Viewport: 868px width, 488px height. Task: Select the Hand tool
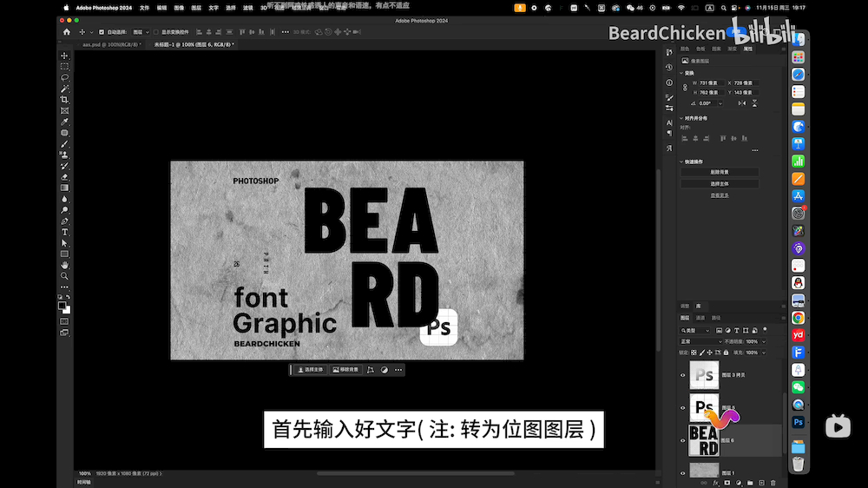tap(65, 266)
